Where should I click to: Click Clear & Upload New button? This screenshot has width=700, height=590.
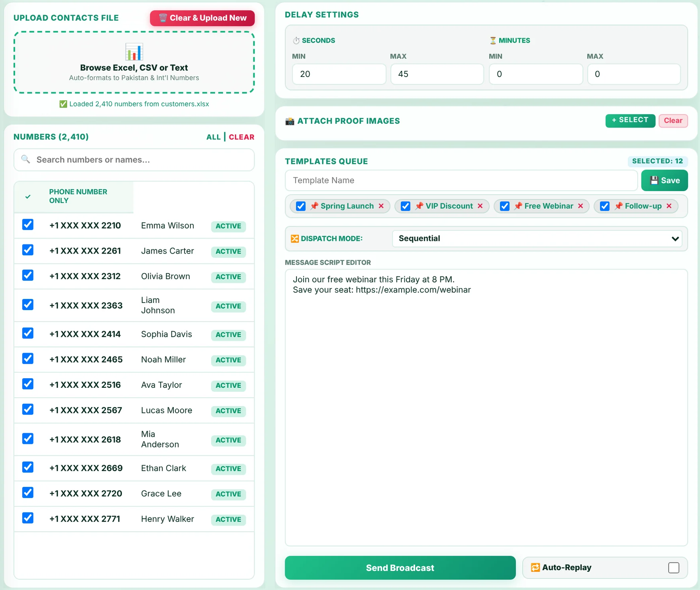coord(202,18)
